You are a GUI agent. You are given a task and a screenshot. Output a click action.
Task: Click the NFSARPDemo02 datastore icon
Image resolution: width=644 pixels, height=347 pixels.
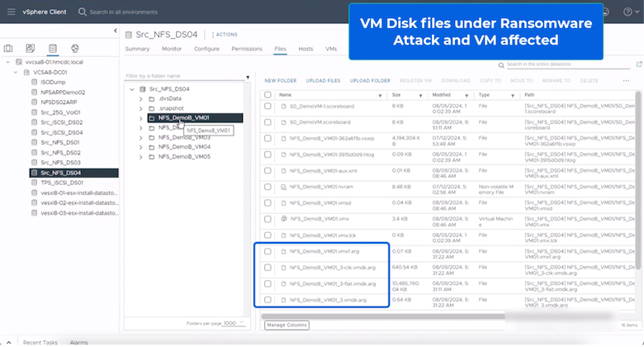(35, 92)
